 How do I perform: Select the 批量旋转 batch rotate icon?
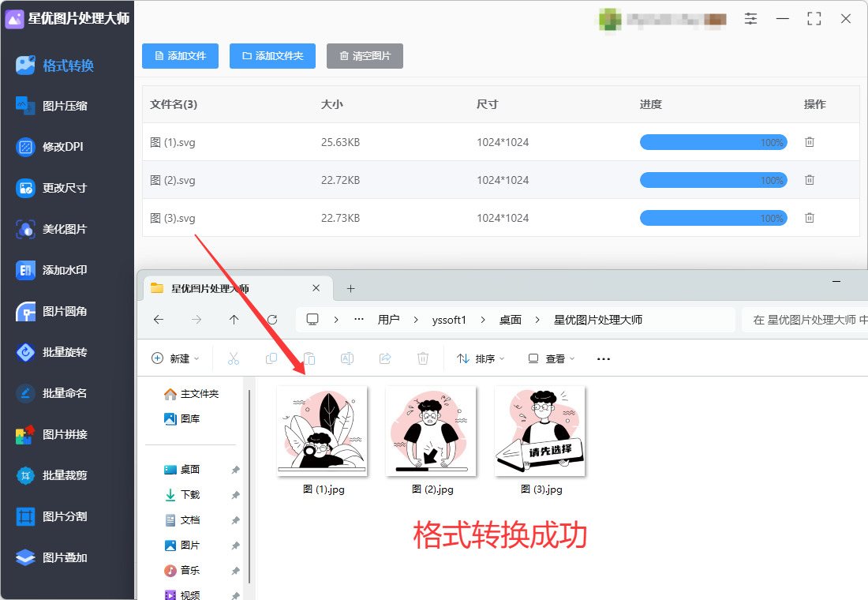[25, 352]
